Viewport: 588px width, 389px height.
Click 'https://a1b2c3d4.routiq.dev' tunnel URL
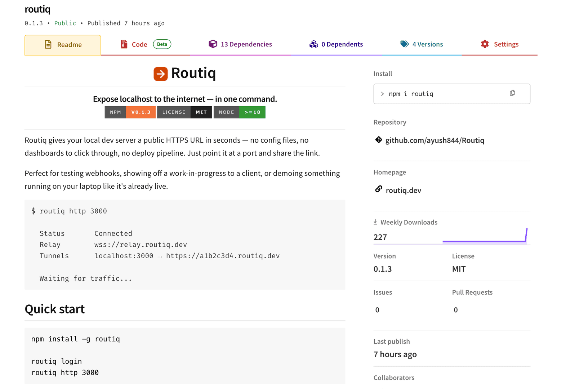click(x=223, y=256)
